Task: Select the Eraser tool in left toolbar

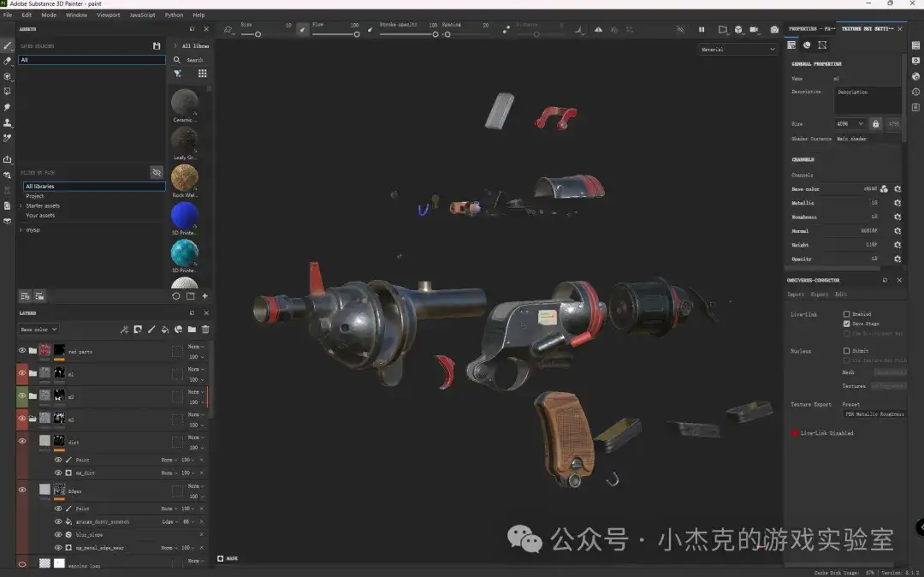Action: pos(8,61)
